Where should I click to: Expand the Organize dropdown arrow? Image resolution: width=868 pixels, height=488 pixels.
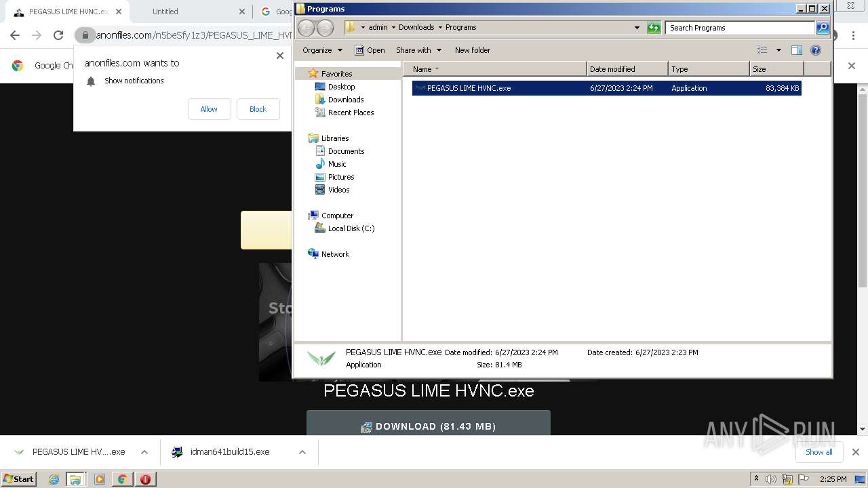point(340,50)
